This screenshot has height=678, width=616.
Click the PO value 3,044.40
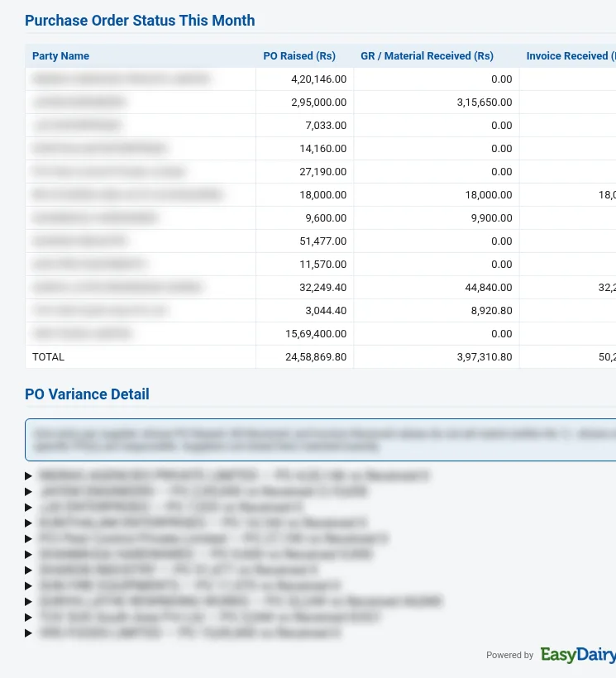click(326, 310)
